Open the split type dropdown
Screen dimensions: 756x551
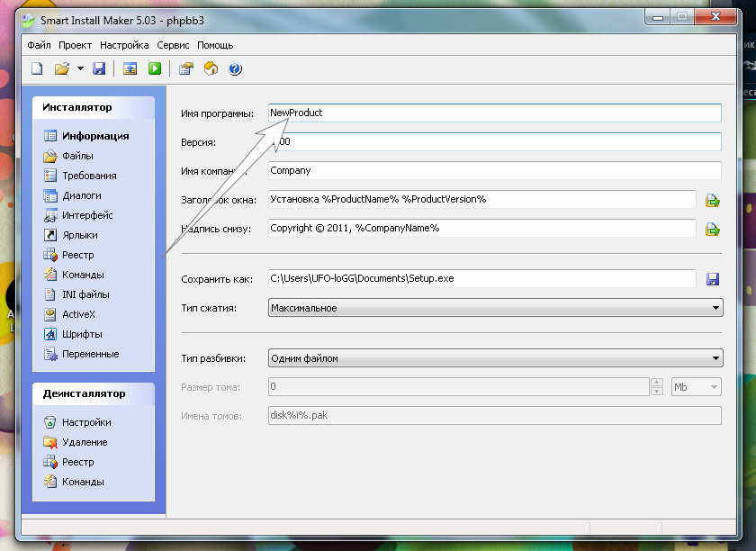tap(495, 358)
